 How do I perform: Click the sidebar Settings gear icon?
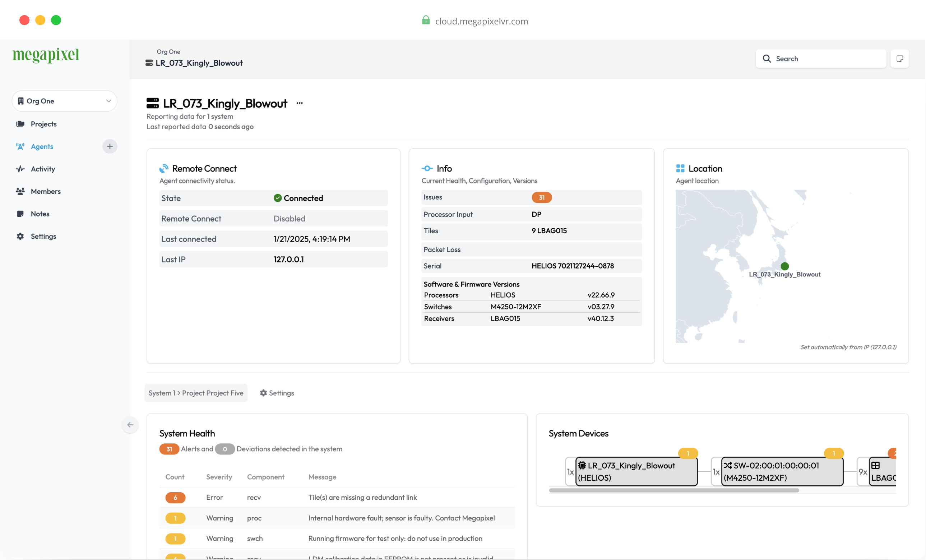click(20, 237)
